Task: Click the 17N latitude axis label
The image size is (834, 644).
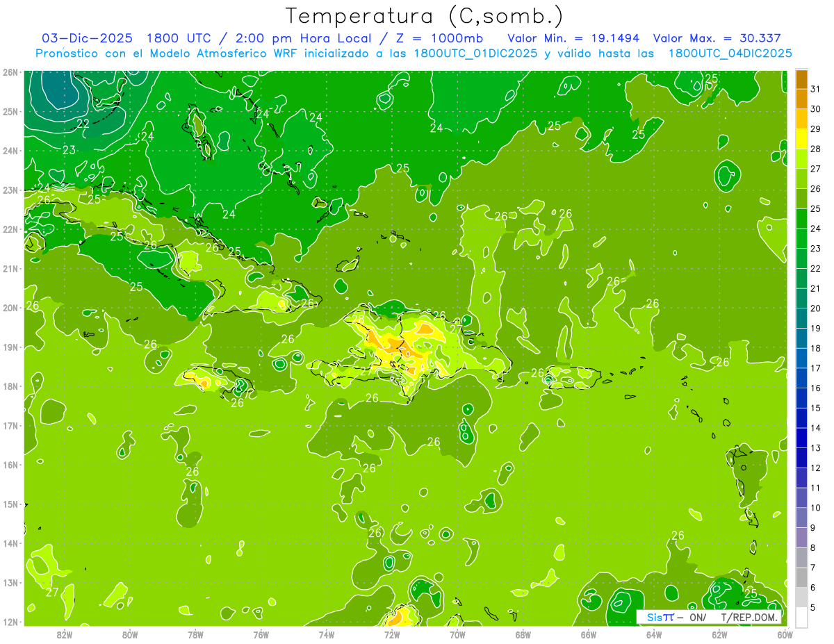Action: pos(10,426)
